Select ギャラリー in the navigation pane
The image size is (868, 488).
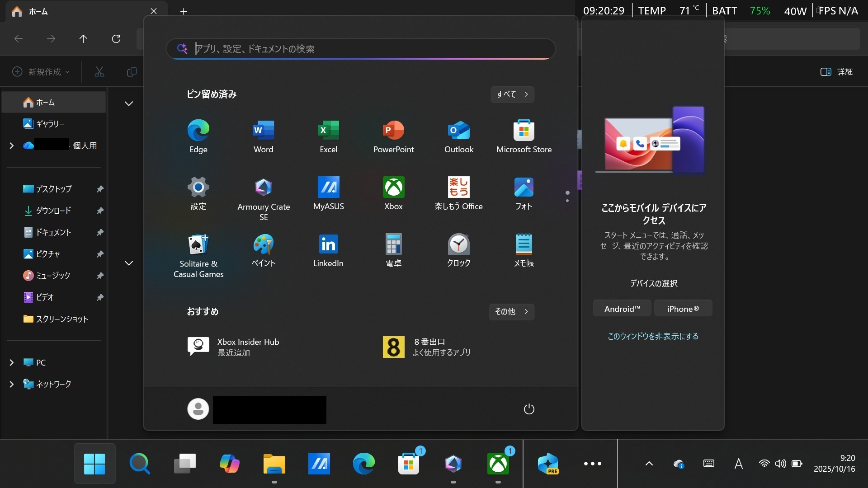tap(50, 124)
